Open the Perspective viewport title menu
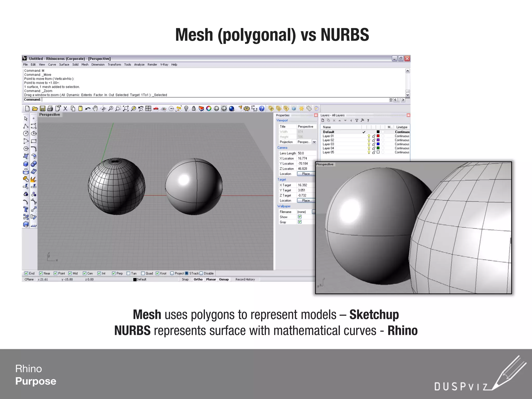 [50, 115]
